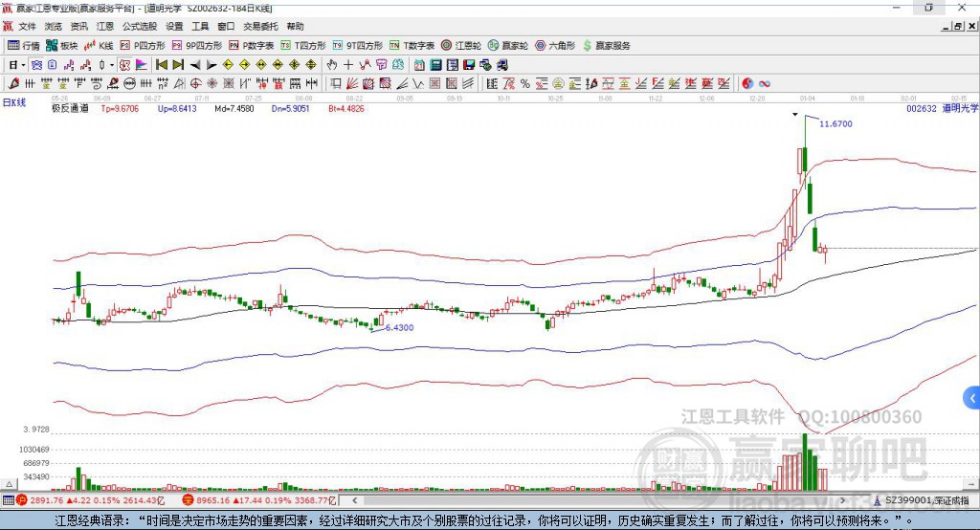Viewport: 980px width, 530px height.
Task: Click the red-blue yin-yang icon
Action: point(747,84)
